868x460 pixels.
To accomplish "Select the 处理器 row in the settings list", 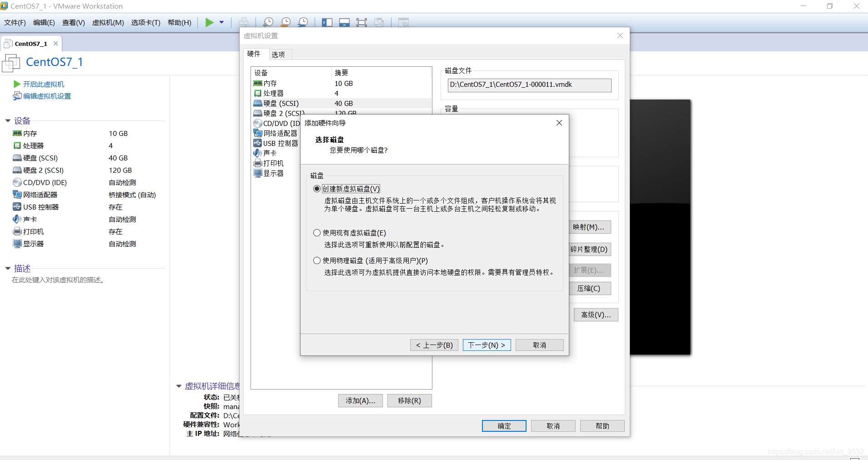I will click(341, 93).
